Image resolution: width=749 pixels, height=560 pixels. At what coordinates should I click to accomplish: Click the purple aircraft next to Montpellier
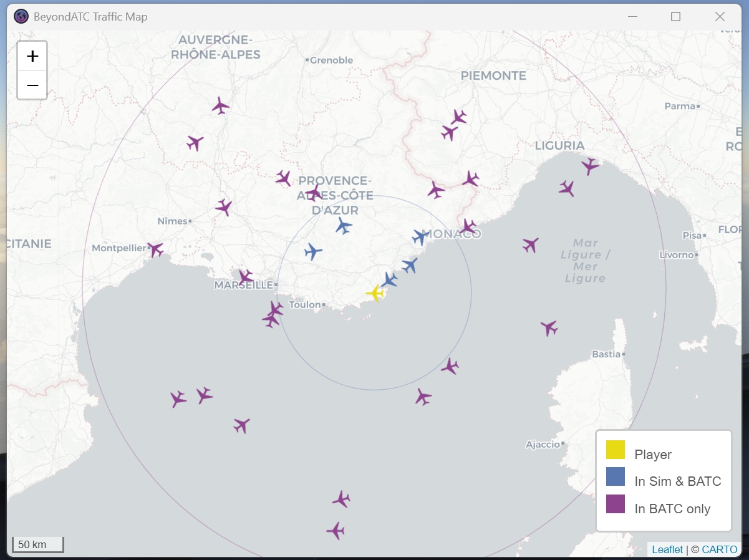[x=155, y=249]
